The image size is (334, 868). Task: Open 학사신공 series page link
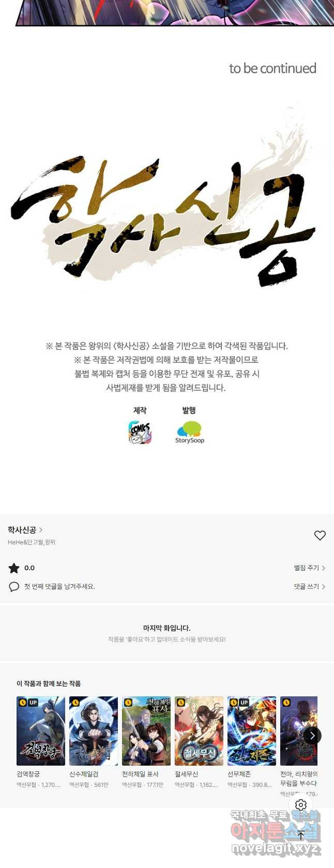22,530
